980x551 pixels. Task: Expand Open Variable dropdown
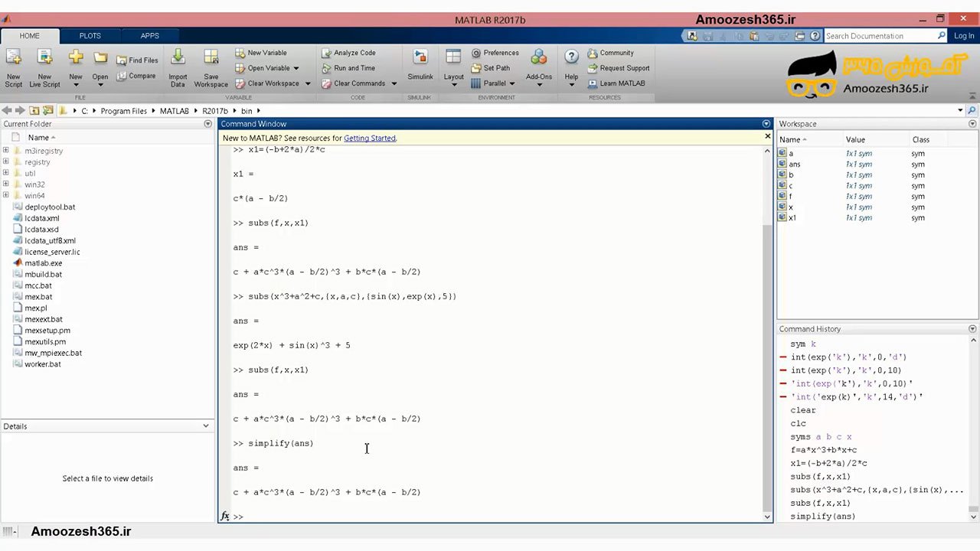296,68
